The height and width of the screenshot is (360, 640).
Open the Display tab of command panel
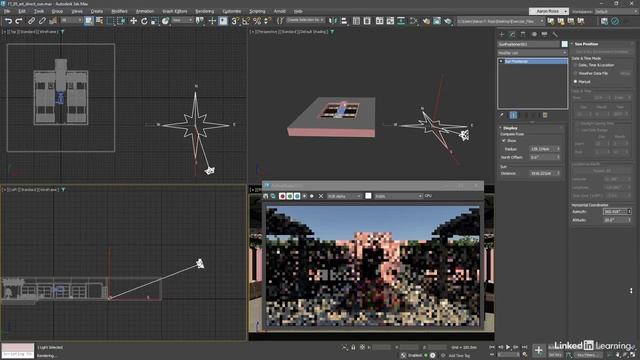[544, 35]
